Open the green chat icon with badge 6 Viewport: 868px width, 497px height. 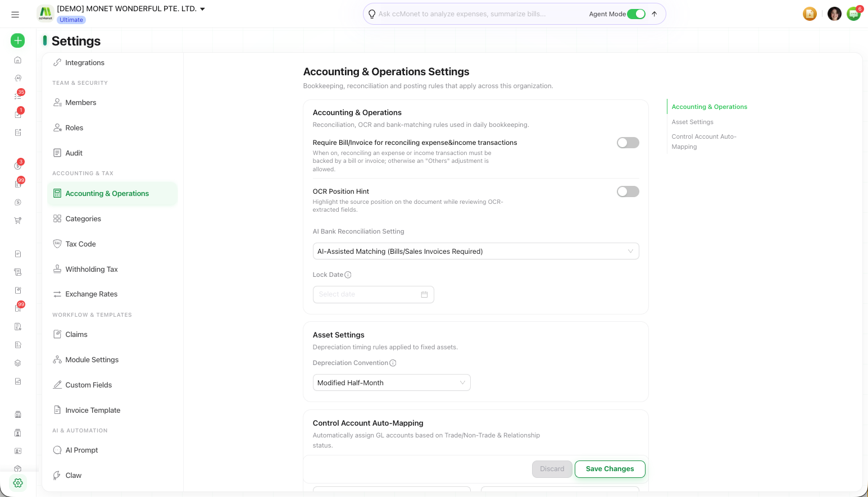[x=854, y=14]
